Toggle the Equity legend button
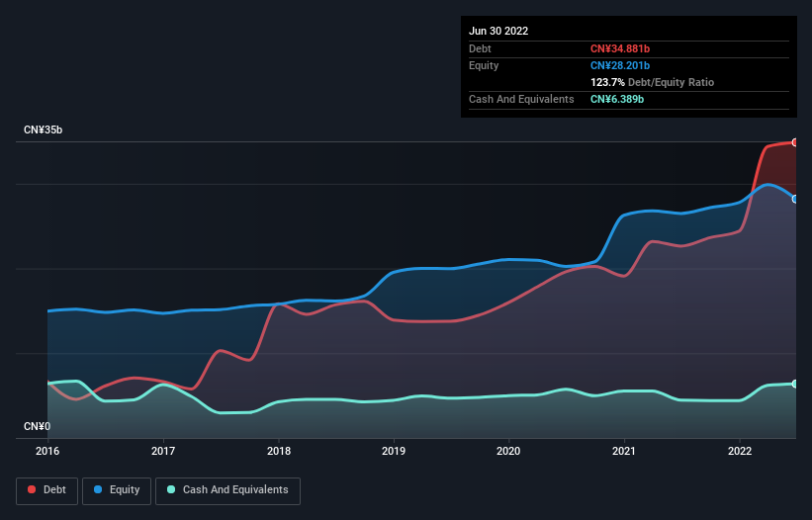The width and height of the screenshot is (812, 520). [117, 490]
